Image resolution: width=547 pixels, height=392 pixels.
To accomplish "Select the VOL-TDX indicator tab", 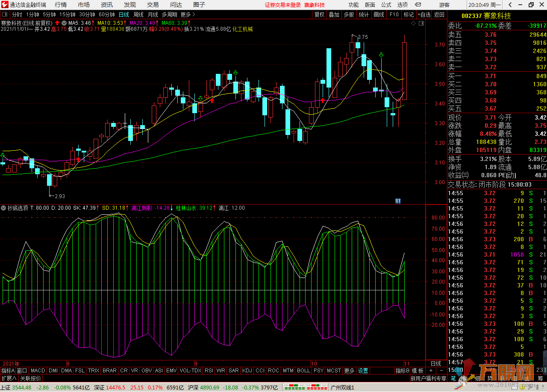I will point(191,371).
